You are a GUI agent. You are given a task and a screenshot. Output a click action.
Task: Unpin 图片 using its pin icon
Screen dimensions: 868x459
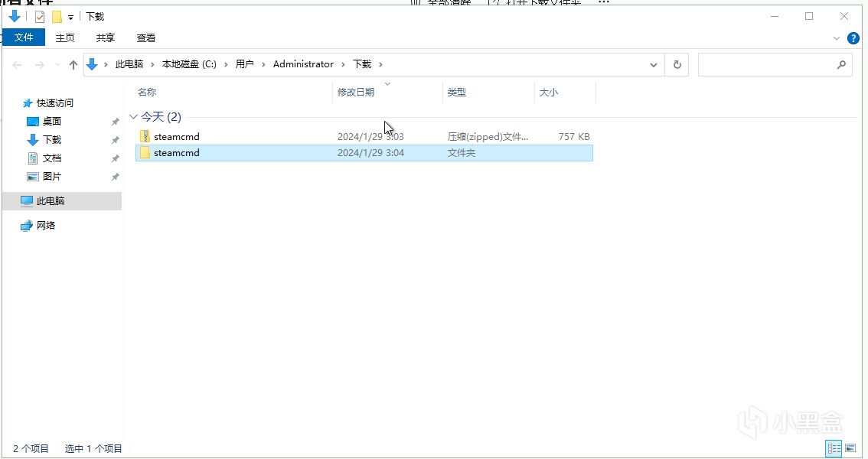pyautogui.click(x=115, y=177)
